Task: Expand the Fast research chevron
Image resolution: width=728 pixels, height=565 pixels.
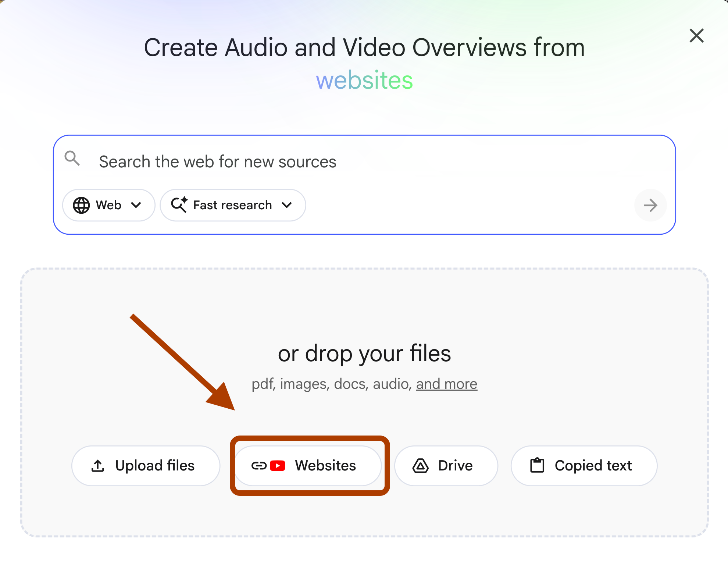Action: tap(287, 205)
